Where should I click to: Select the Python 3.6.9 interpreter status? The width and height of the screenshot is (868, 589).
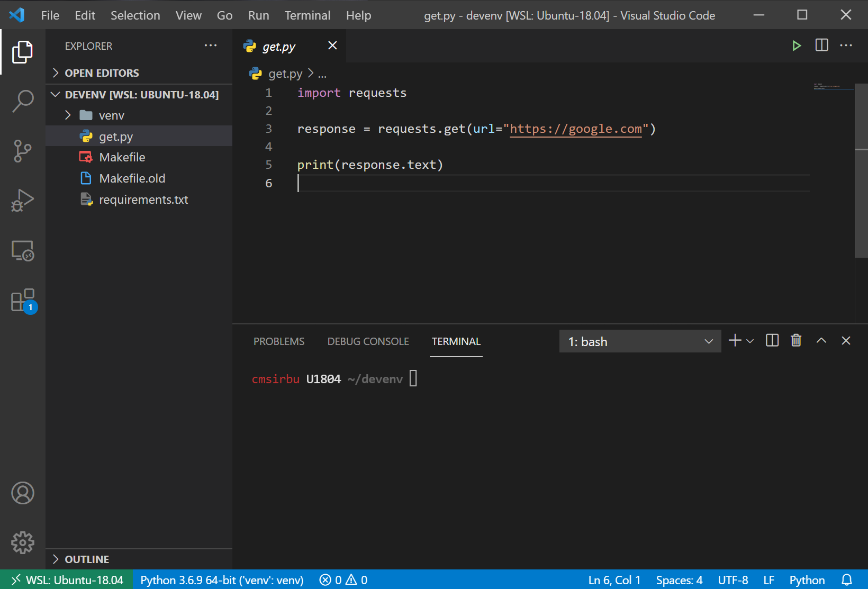click(222, 580)
